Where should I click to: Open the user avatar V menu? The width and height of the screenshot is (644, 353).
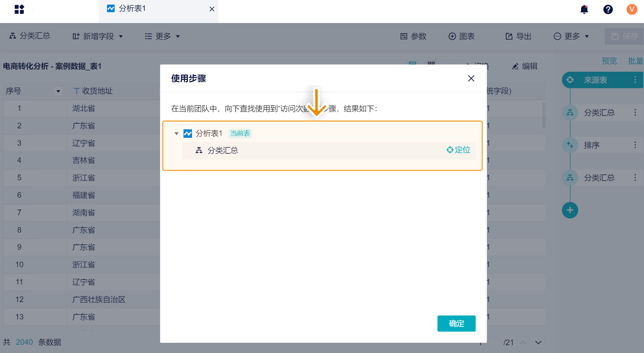click(x=631, y=9)
